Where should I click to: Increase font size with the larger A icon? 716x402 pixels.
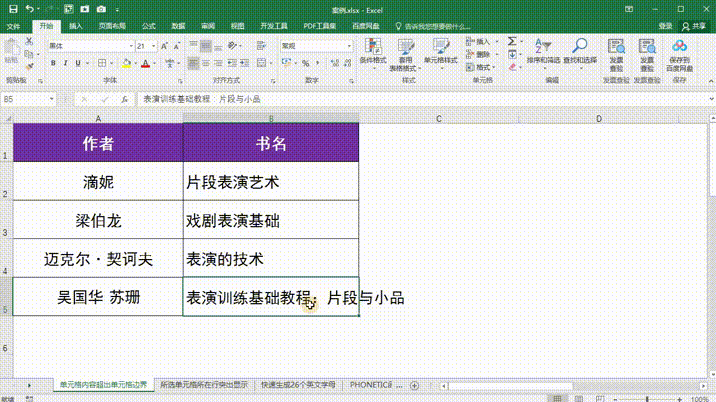coord(164,46)
